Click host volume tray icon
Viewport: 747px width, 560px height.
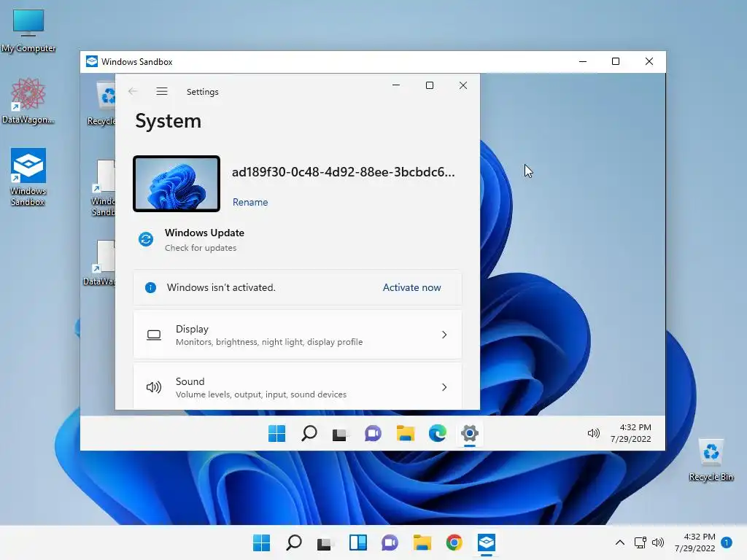(658, 542)
